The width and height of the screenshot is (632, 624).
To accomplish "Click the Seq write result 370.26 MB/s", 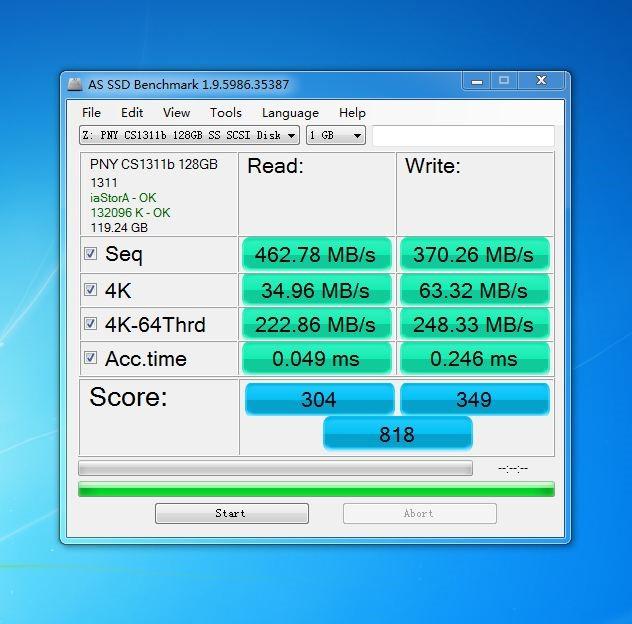I will click(x=474, y=254).
